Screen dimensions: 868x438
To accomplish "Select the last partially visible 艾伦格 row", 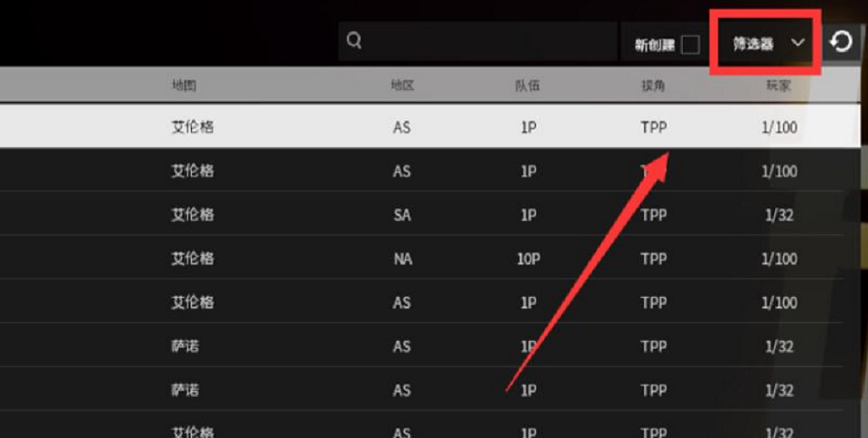I will (422, 425).
